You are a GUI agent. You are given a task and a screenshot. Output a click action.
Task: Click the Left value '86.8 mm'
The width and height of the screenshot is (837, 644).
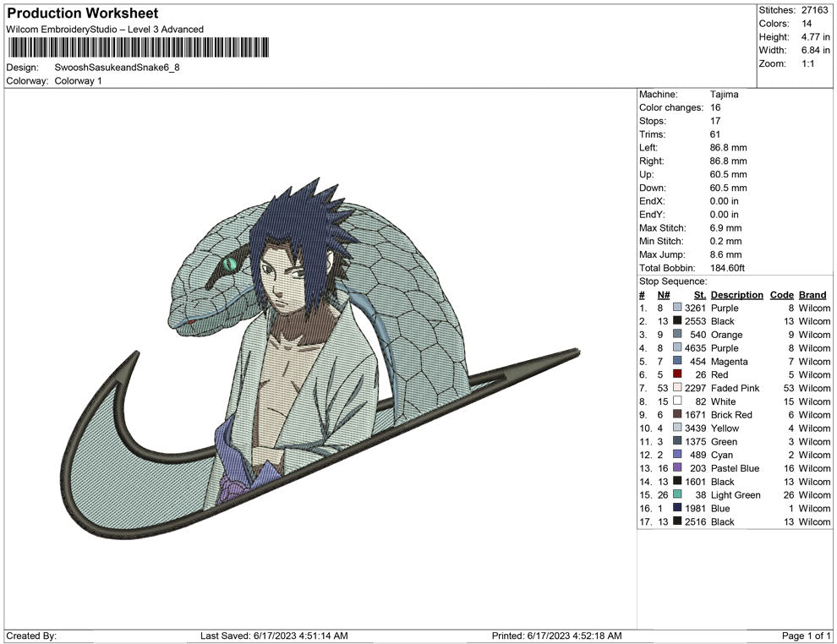728,148
